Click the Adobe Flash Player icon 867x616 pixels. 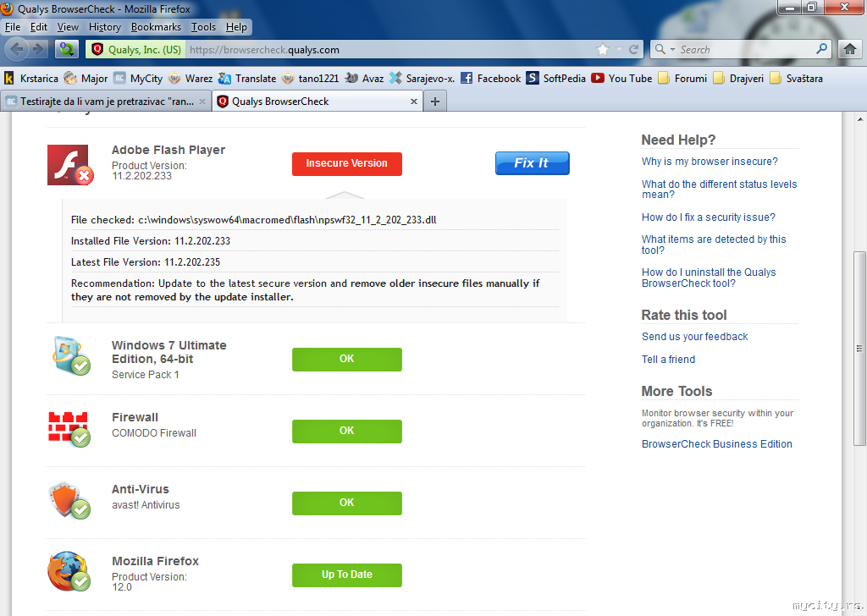coord(69,165)
